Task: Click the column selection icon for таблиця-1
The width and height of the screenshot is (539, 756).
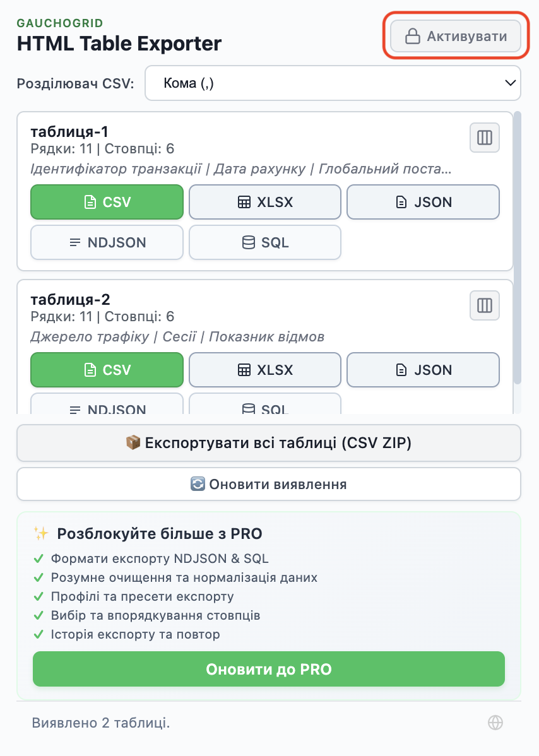Action: 484,138
